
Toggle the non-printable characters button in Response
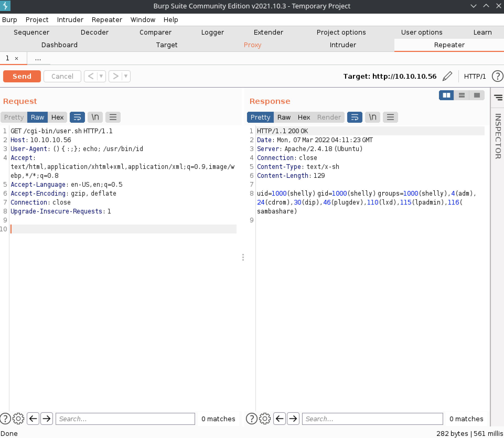[x=372, y=117]
